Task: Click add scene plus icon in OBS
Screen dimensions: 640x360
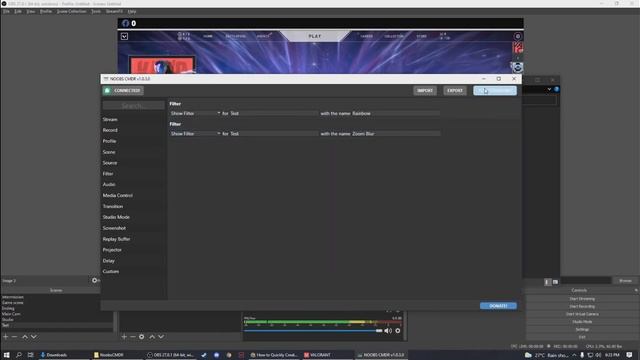Action: coord(6,337)
